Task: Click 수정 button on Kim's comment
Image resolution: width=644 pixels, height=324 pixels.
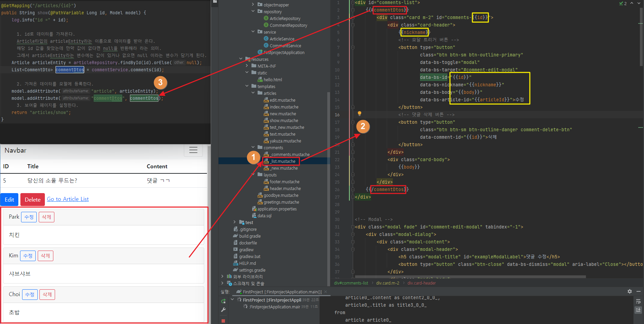Action: [28, 256]
